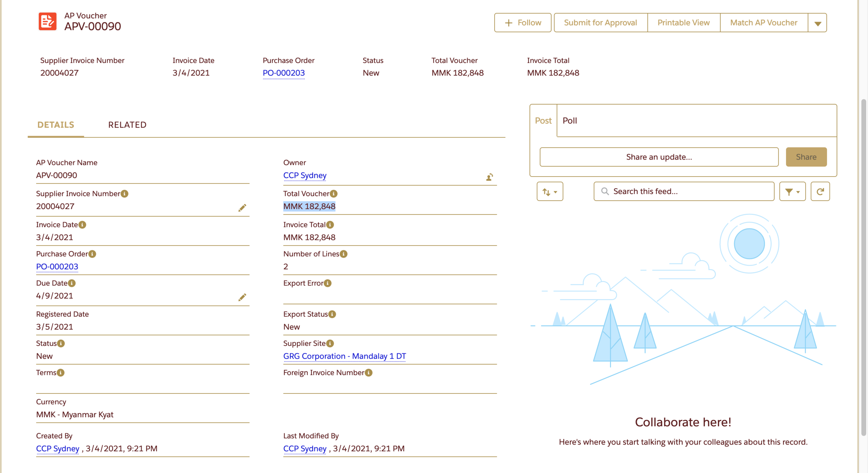Screen dimensions: 868x473
Task: Click the Follow button
Action: pos(522,23)
